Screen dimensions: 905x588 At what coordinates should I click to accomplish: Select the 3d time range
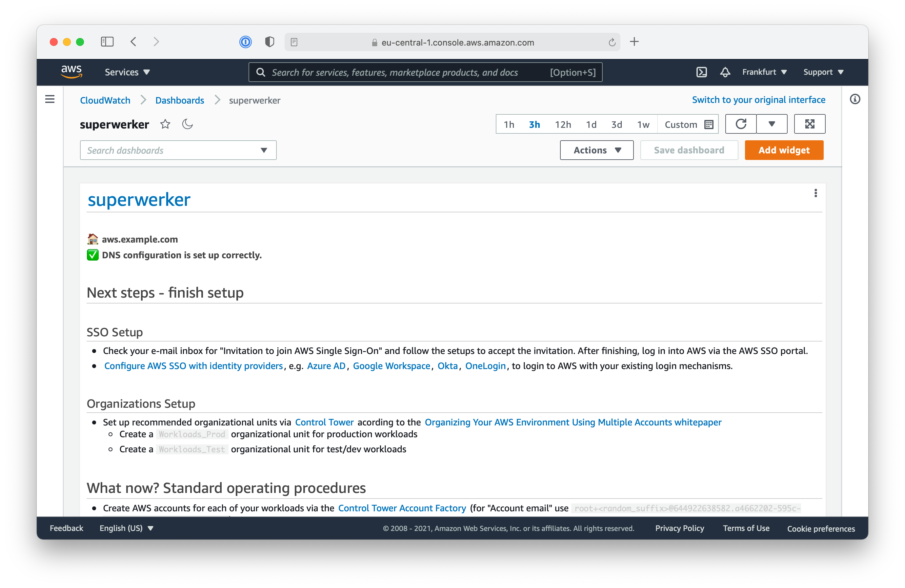[616, 124]
